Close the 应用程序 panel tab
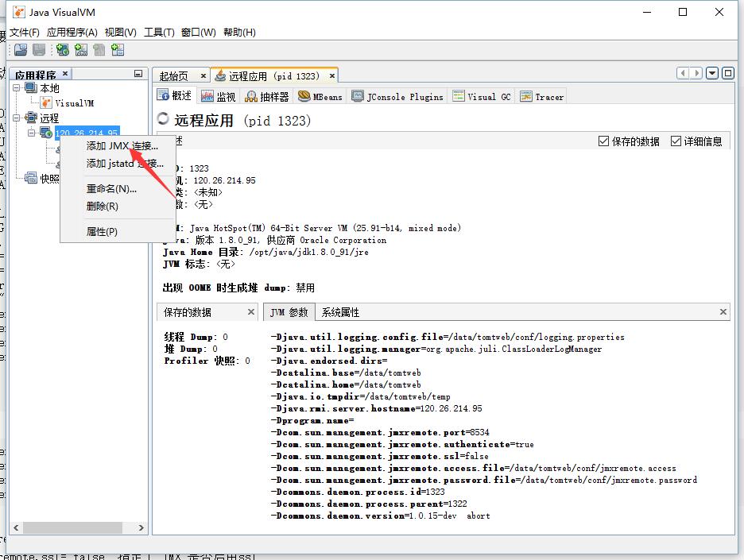744x560 pixels. pyautogui.click(x=65, y=73)
